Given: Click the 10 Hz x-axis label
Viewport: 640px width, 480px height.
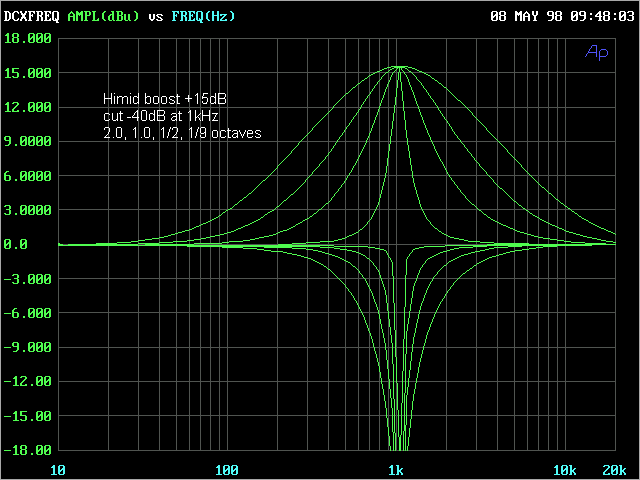Looking at the screenshot, I should 58,470.
